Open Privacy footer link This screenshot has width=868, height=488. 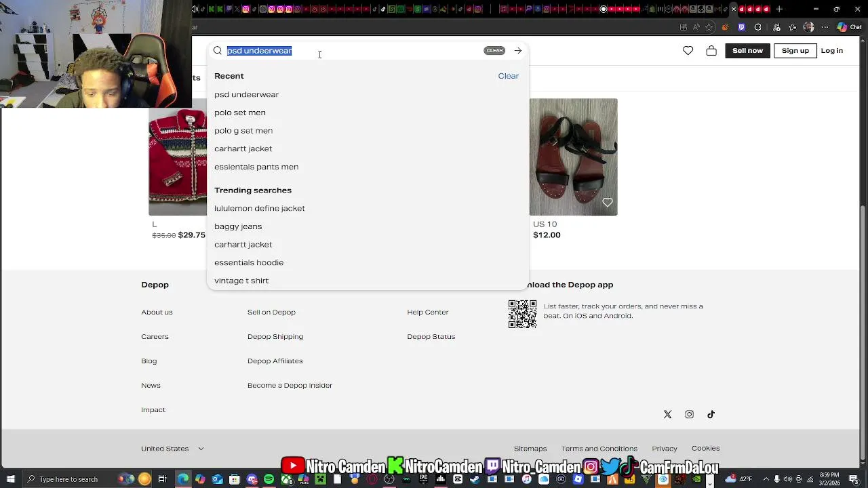pos(665,449)
